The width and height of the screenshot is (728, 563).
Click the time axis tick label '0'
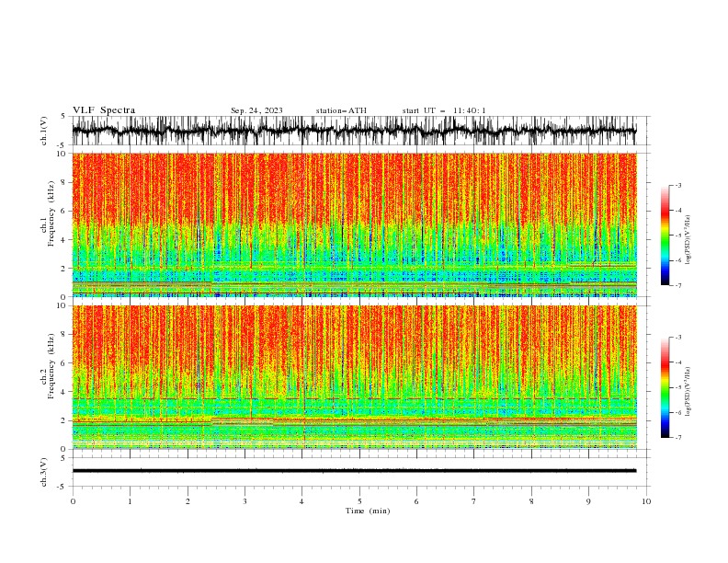pyautogui.click(x=73, y=501)
